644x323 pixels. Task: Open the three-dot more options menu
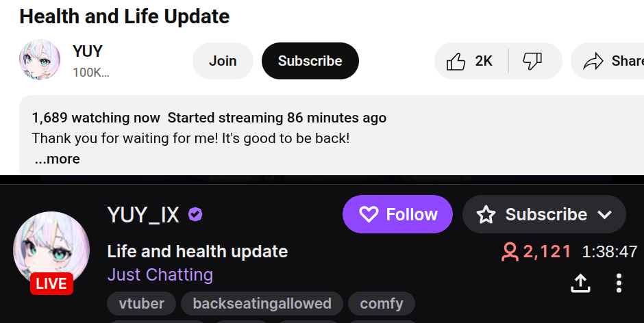click(619, 283)
